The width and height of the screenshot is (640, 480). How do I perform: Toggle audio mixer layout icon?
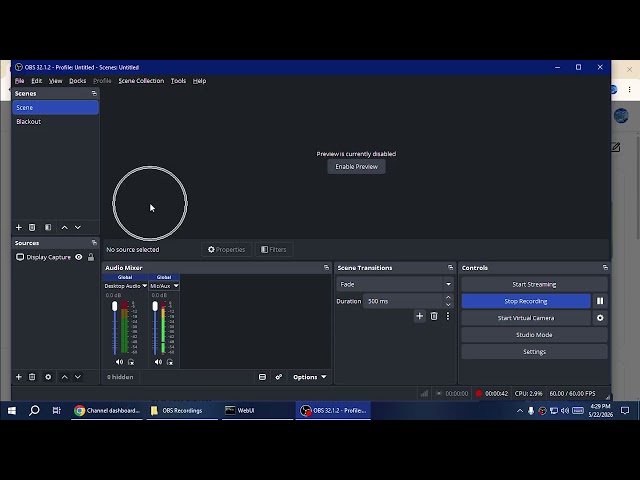point(262,377)
